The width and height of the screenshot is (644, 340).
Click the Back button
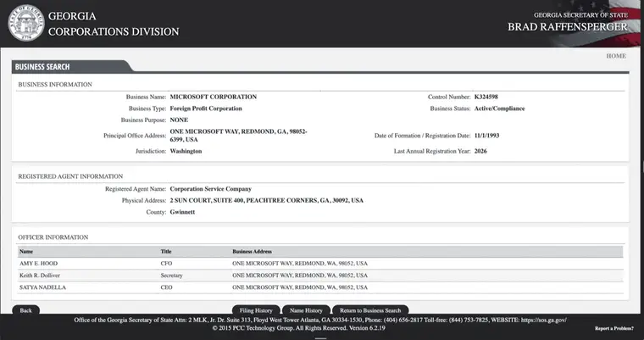pos(26,310)
